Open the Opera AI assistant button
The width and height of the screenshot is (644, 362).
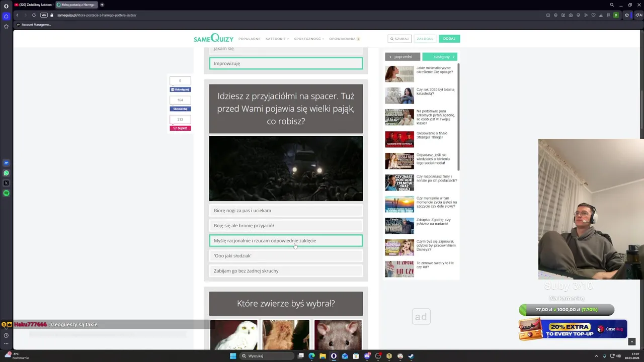(640, 15)
